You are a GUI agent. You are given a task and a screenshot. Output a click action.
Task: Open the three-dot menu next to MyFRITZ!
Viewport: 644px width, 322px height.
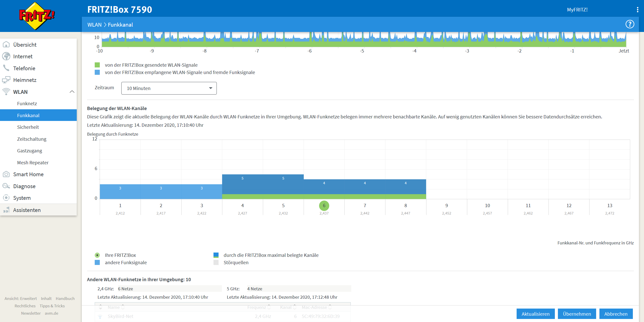coord(637,10)
